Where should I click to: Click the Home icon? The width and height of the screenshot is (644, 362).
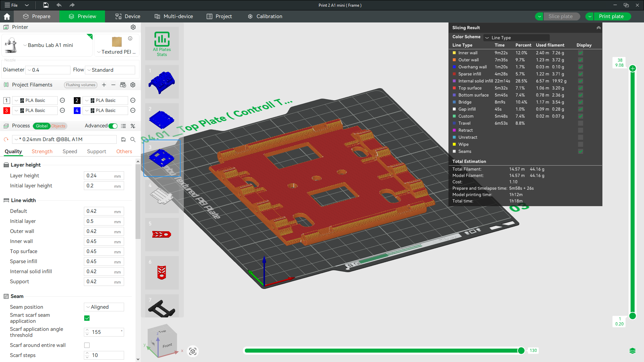(7, 16)
